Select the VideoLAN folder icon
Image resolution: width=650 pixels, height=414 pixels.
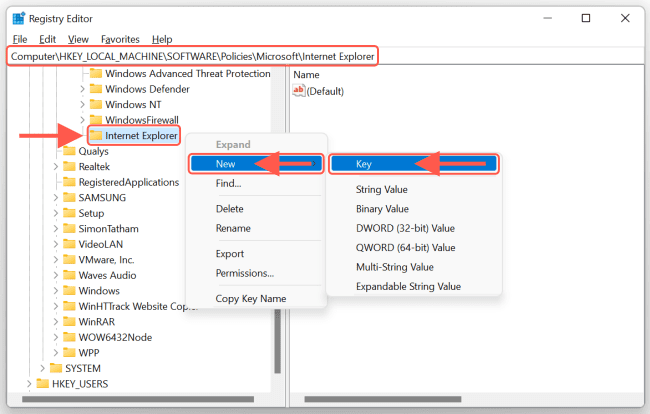69,243
